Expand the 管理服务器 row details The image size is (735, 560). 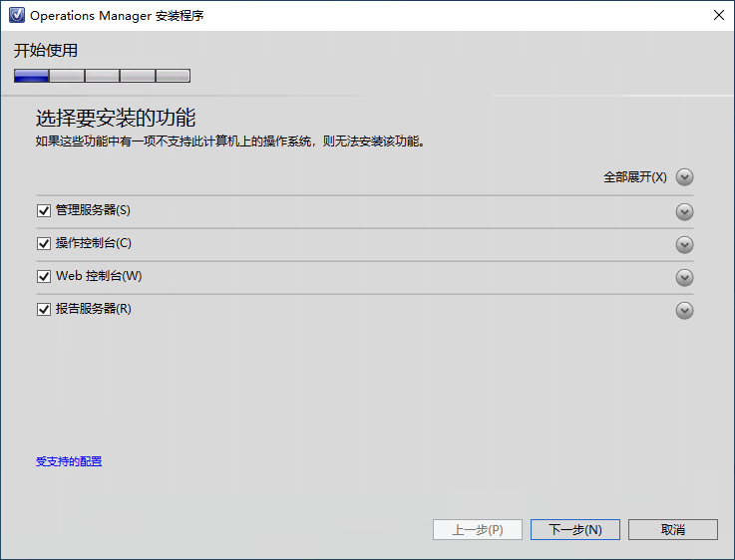(684, 212)
